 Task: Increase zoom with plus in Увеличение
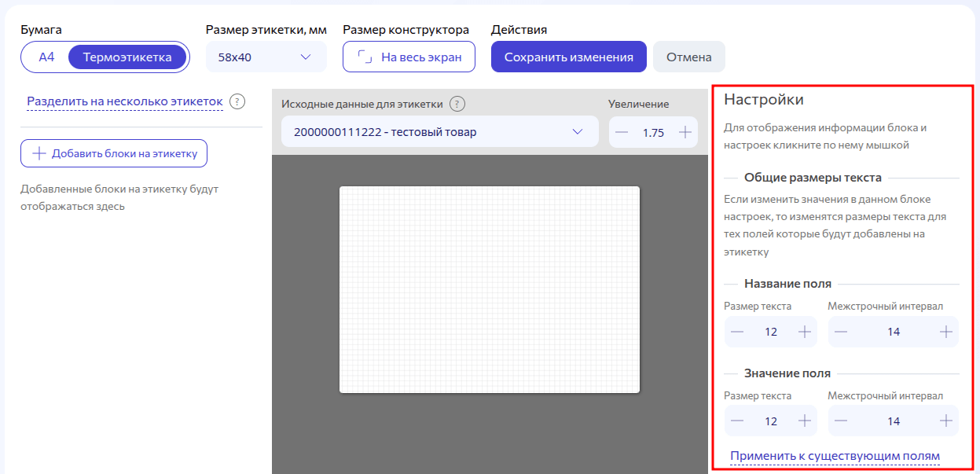[685, 132]
